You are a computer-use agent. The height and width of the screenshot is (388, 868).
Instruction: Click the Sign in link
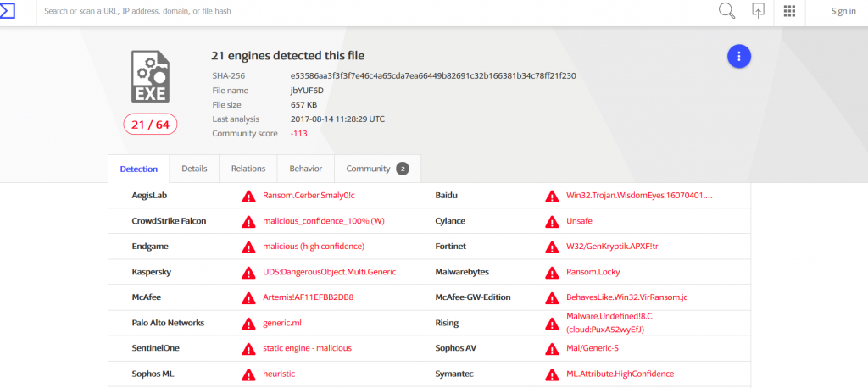point(843,11)
